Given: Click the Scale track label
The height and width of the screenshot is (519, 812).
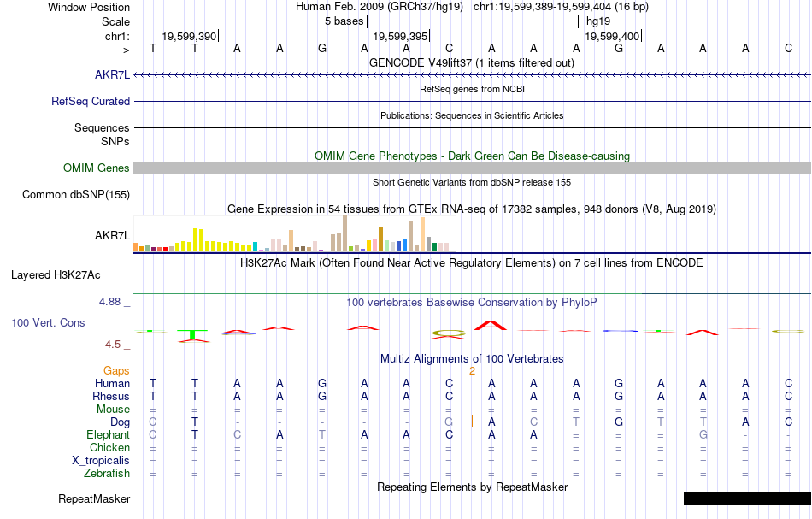Looking at the screenshot, I should 115,21.
